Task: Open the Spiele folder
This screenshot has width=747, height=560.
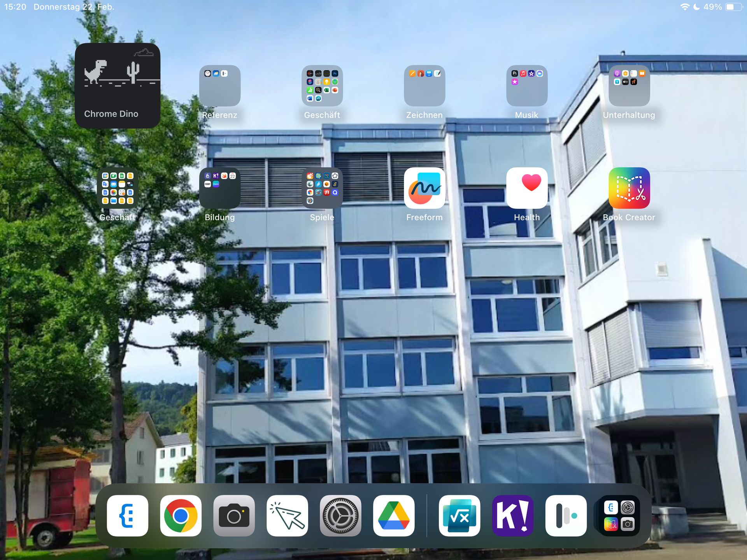Action: tap(322, 188)
